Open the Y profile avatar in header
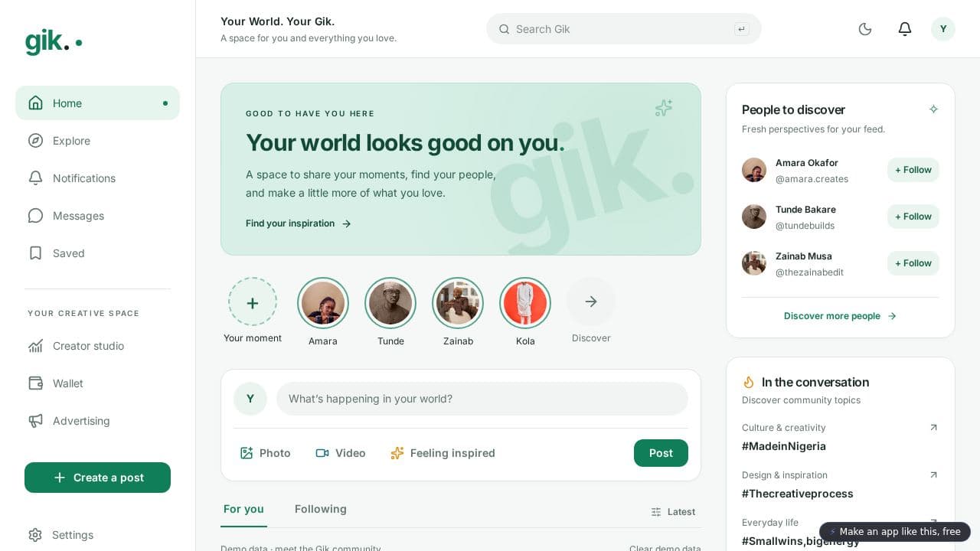Viewport: 980px width, 551px height. (943, 29)
